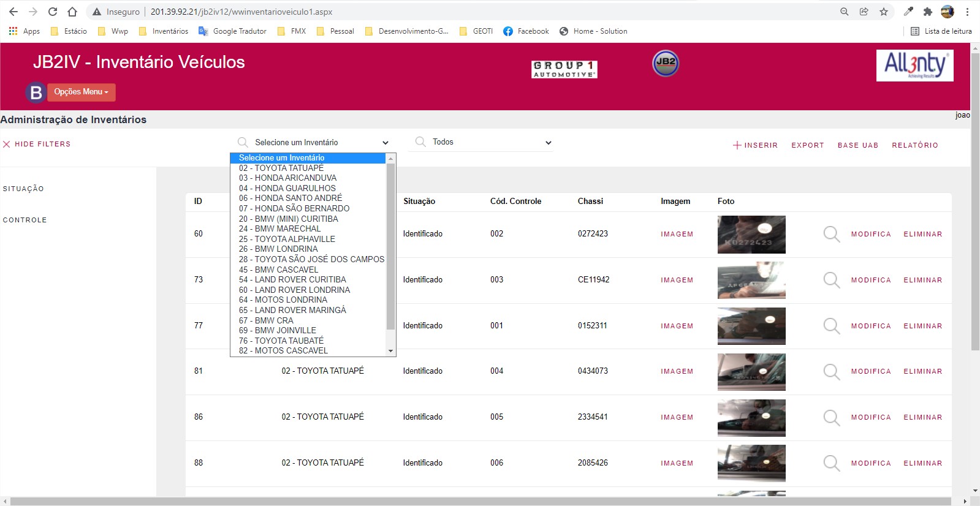Open the Apps shortcut grid
This screenshot has width=980, height=506.
(x=25, y=31)
